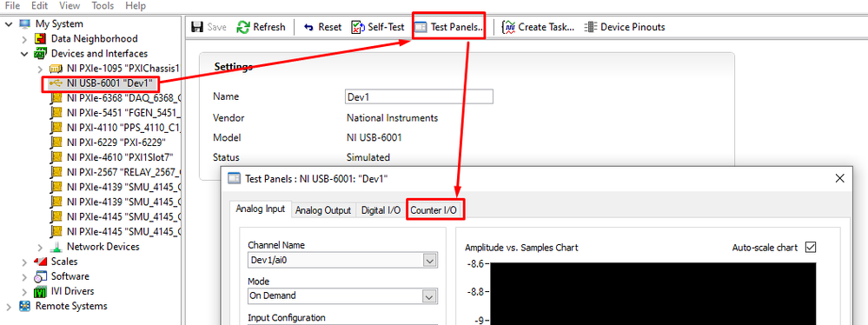This screenshot has width=868, height=325.
Task: Click the Remote Systems icon
Action: [24, 306]
